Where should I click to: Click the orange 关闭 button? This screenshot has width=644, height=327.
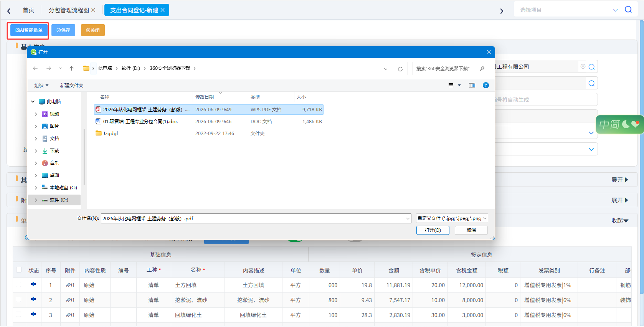[93, 30]
